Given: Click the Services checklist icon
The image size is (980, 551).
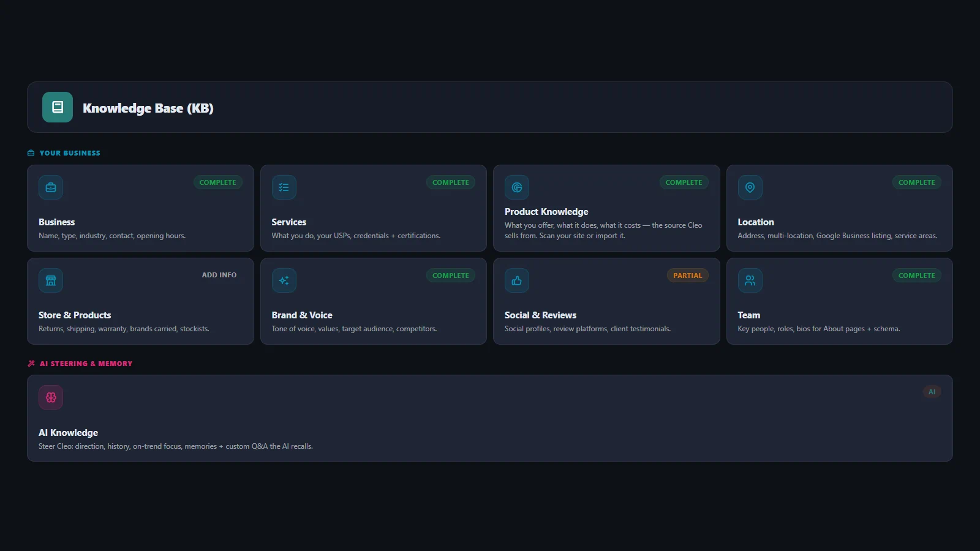Looking at the screenshot, I should click(284, 187).
